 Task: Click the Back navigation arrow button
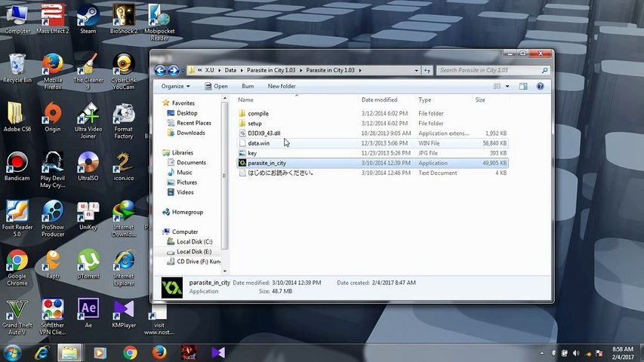[160, 70]
